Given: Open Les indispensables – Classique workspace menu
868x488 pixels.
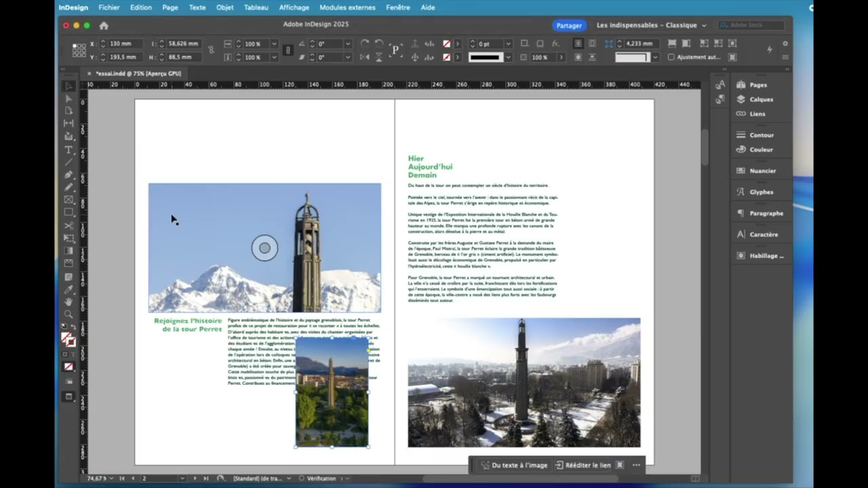Looking at the screenshot, I should (652, 25).
